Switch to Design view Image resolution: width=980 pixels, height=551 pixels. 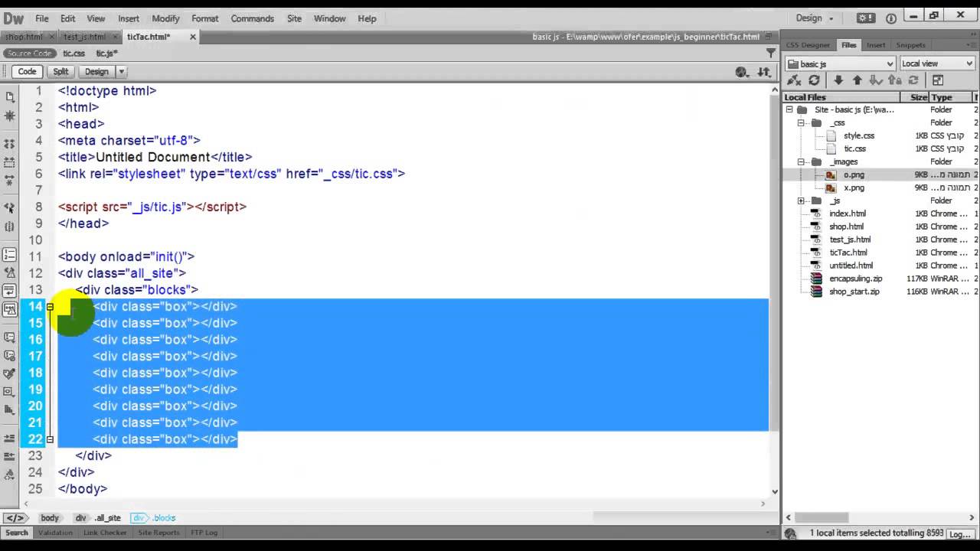pos(96,71)
